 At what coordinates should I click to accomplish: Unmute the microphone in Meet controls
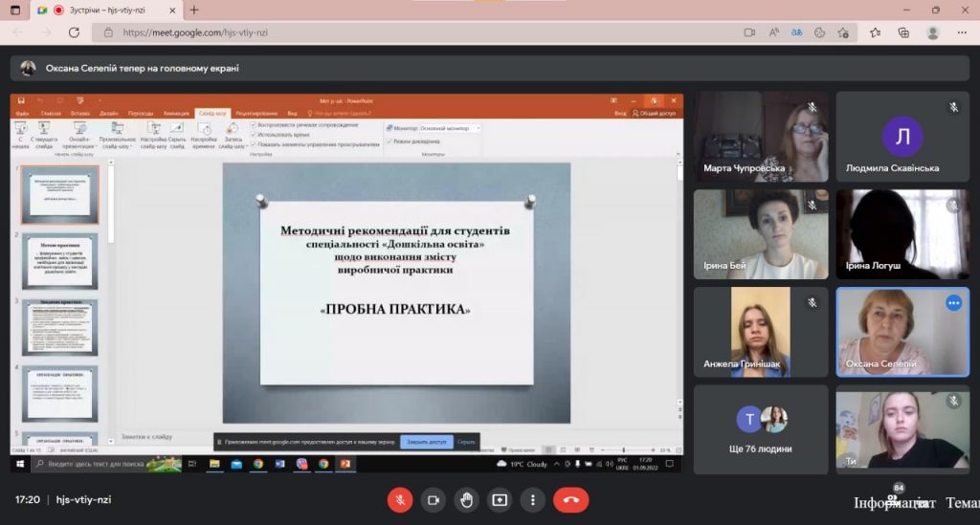(400, 499)
